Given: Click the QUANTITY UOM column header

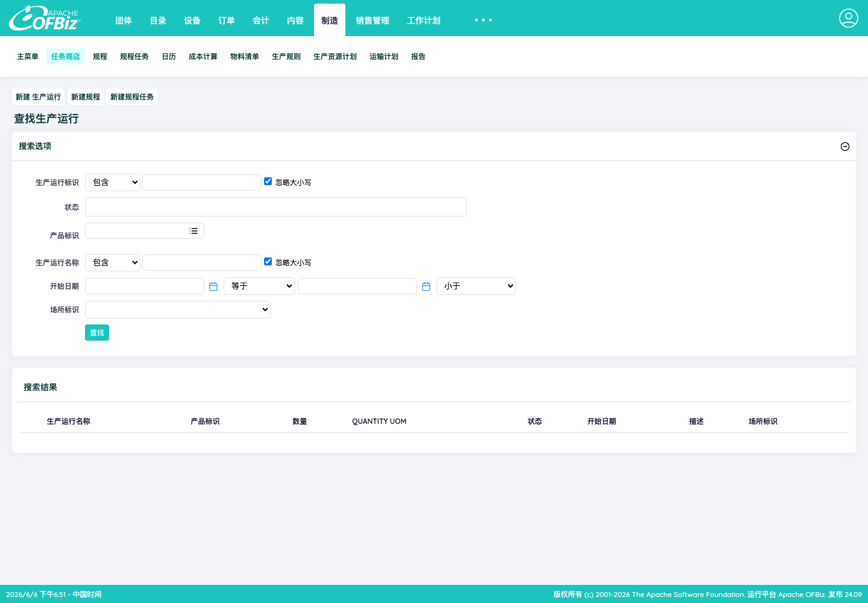Looking at the screenshot, I should [379, 421].
